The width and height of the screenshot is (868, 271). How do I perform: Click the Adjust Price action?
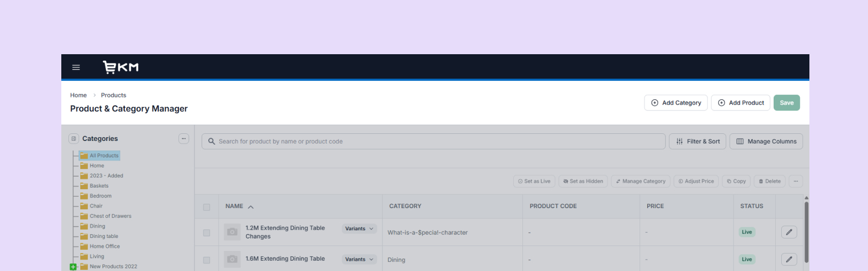(x=696, y=182)
